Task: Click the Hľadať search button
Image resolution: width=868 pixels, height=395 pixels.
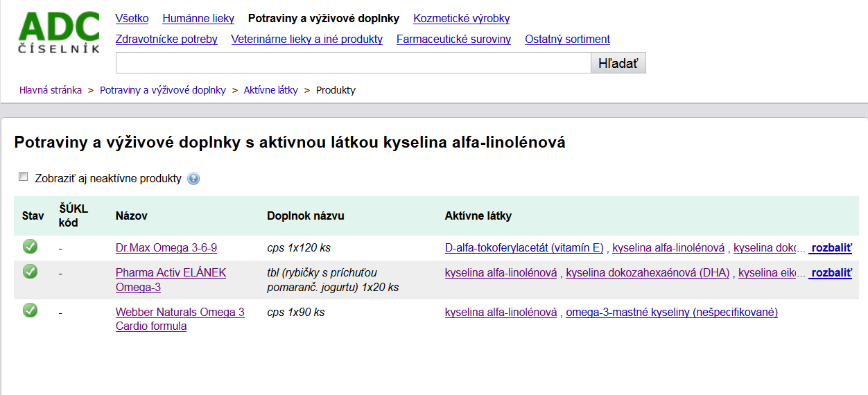Action: tap(618, 63)
